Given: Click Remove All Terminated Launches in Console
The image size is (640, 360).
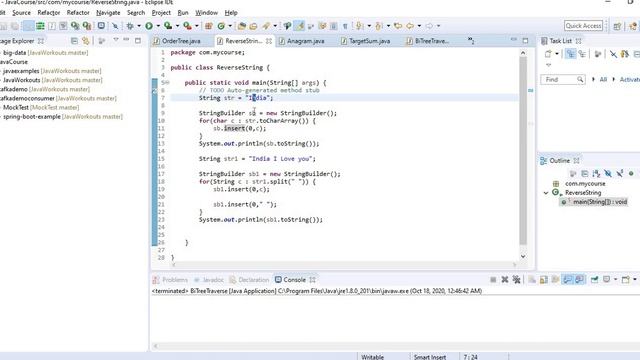Looking at the screenshot, I should [516, 280].
